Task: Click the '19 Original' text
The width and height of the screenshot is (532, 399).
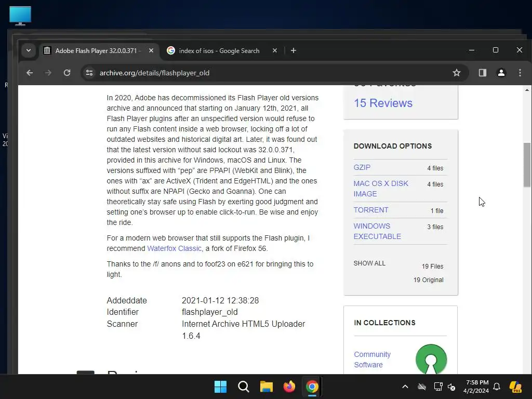Action: click(429, 280)
